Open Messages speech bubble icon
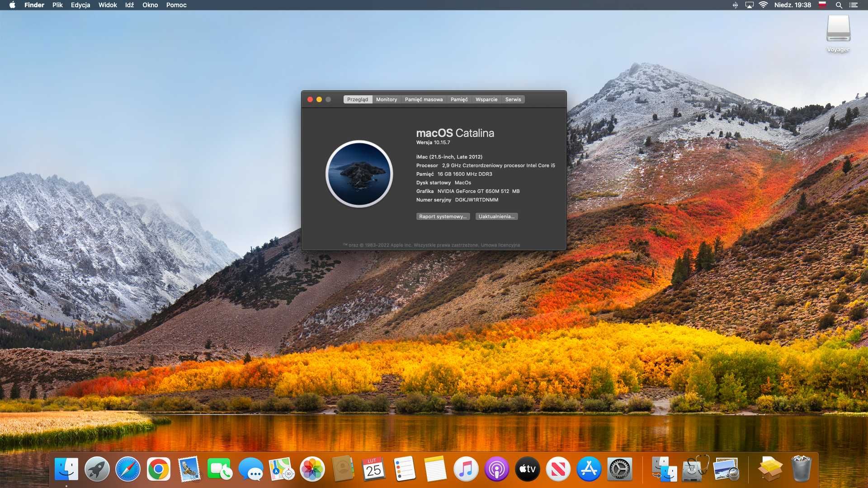Viewport: 868px width, 488px height. pos(251,469)
